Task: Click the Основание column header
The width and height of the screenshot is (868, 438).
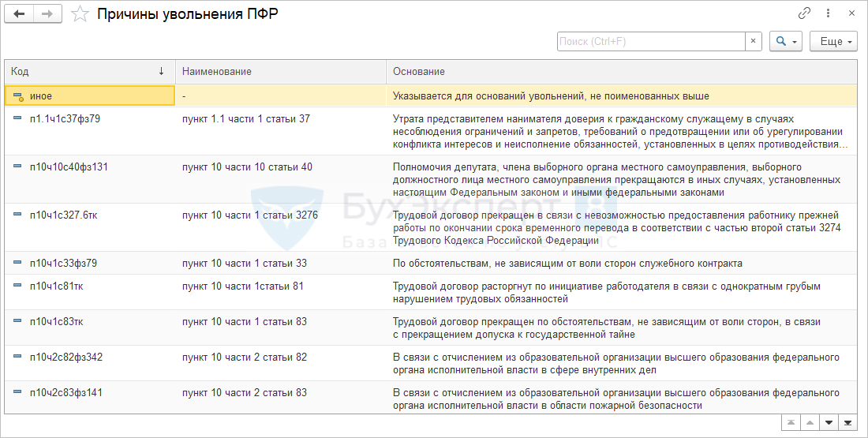Action: (x=620, y=71)
